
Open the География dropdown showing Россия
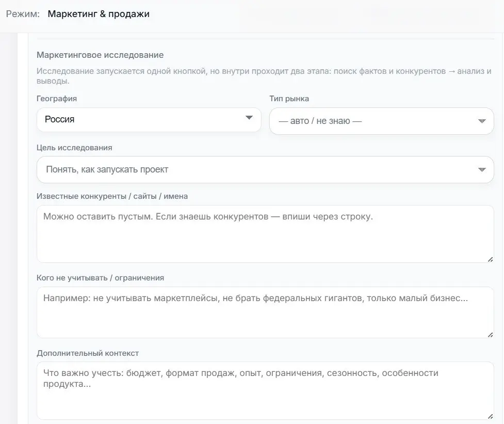click(x=149, y=120)
